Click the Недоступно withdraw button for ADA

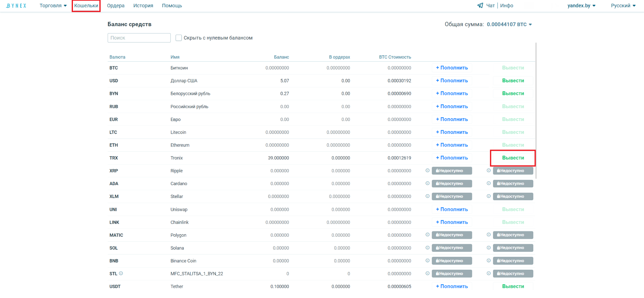coord(513,184)
